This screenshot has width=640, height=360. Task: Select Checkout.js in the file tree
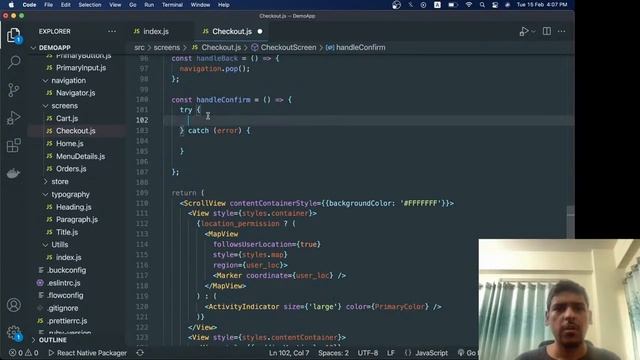(77, 131)
